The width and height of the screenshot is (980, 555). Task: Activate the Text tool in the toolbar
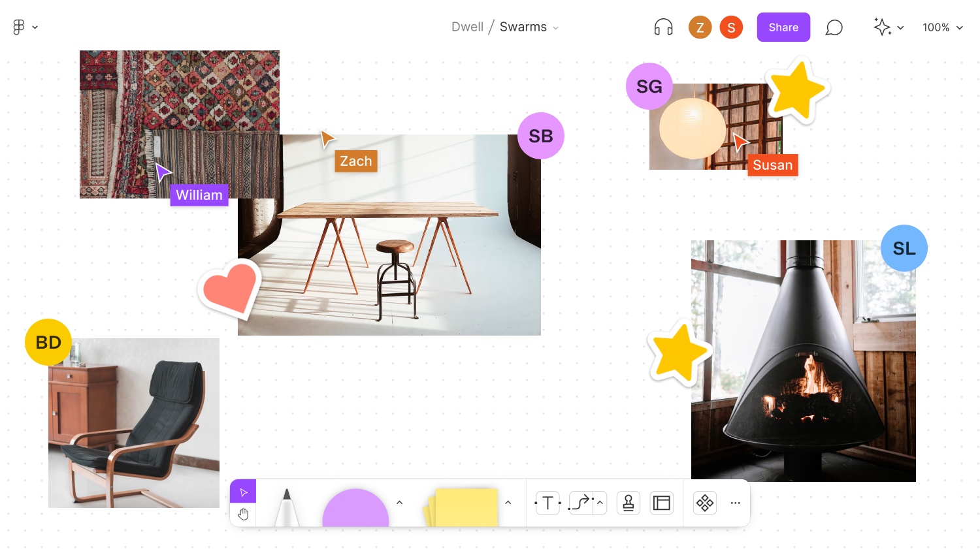click(547, 503)
